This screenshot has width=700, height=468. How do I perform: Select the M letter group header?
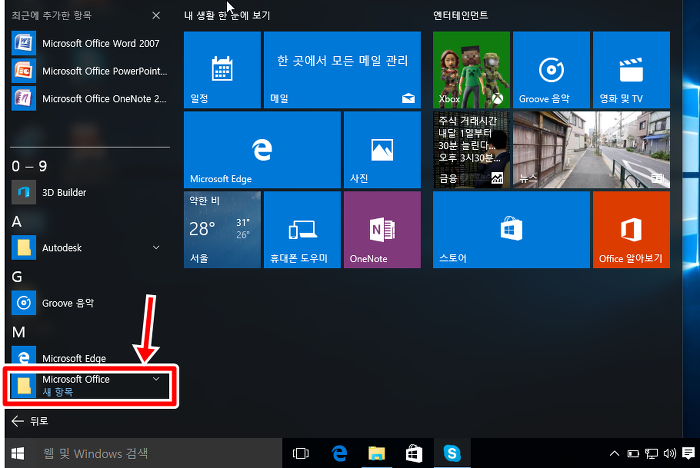pyautogui.click(x=18, y=332)
